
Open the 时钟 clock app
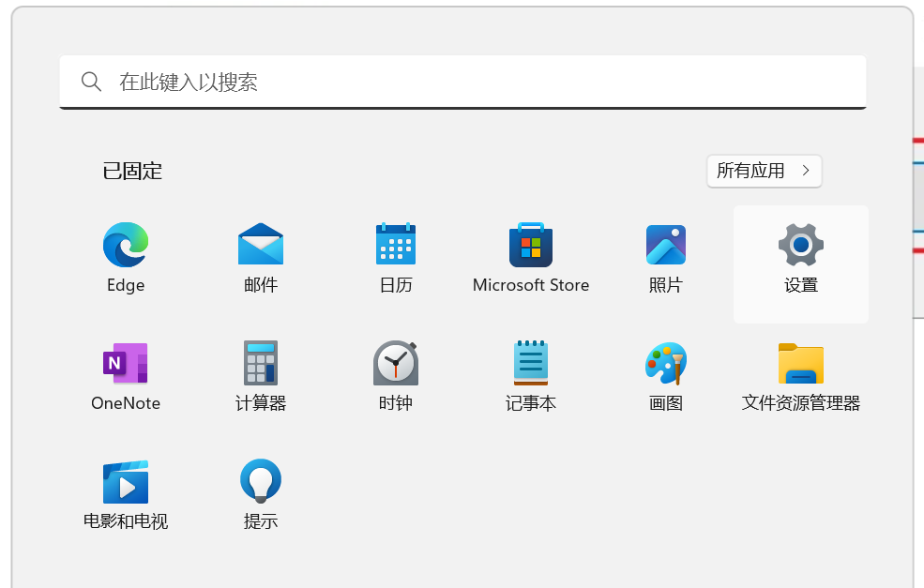point(396,362)
